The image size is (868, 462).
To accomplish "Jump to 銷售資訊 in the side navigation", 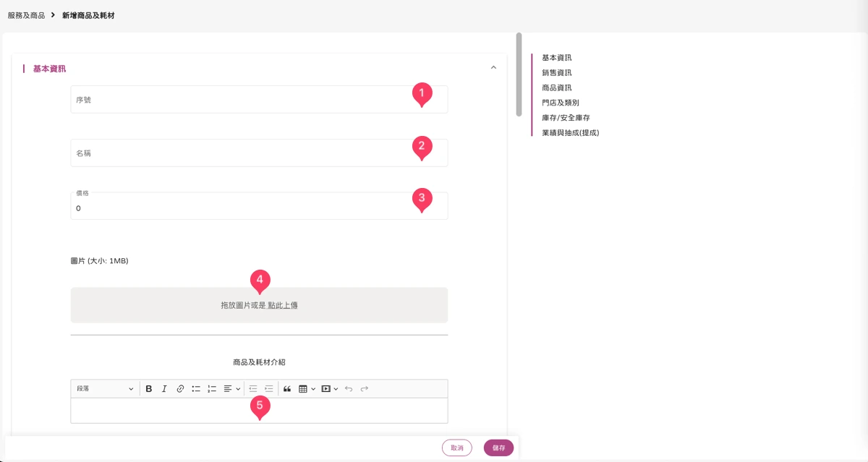I will click(x=557, y=73).
